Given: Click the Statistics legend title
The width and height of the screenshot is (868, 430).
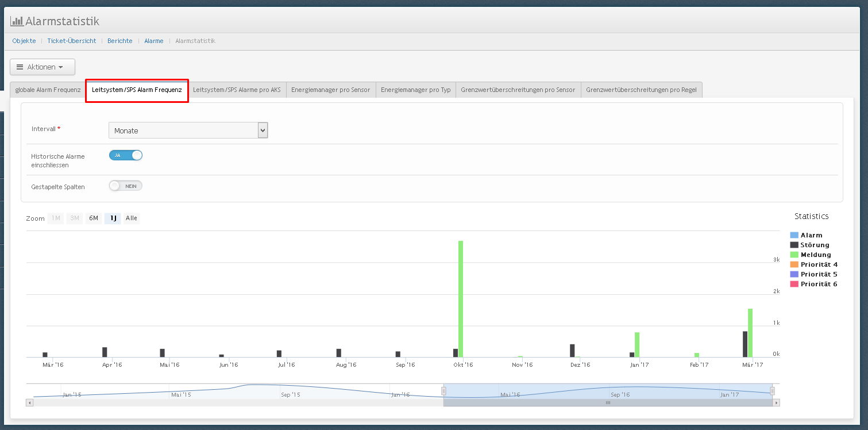Looking at the screenshot, I should tap(811, 216).
